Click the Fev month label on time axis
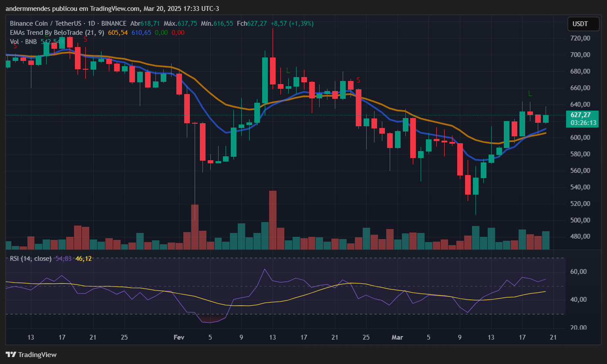The width and height of the screenshot is (607, 364). pos(179,337)
